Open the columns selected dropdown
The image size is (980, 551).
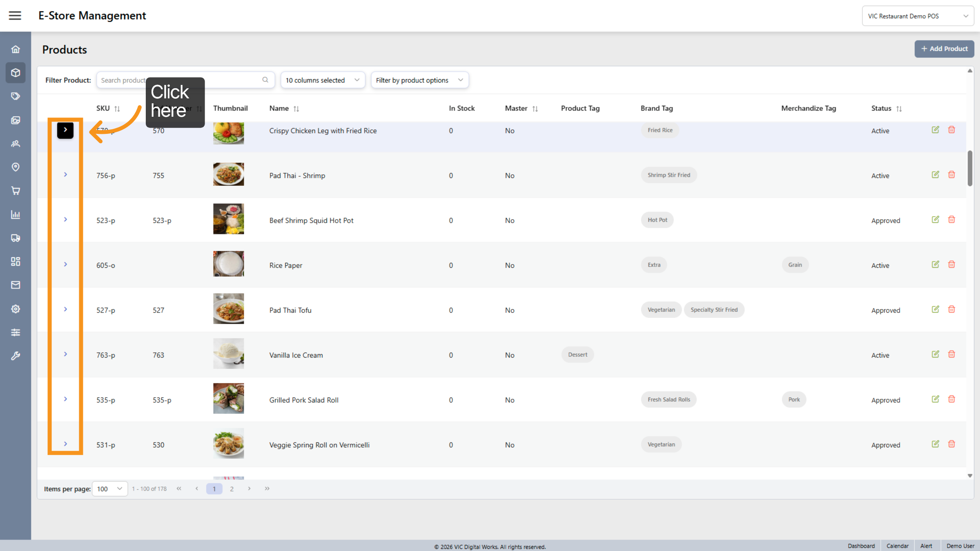323,80
